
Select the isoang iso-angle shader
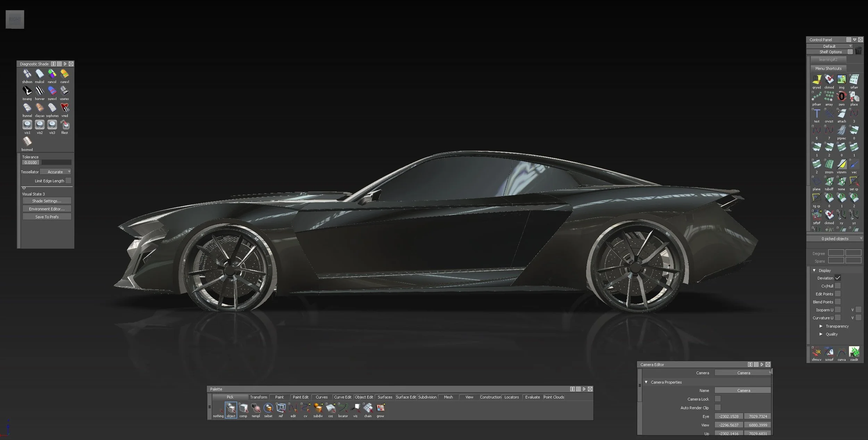tap(27, 91)
